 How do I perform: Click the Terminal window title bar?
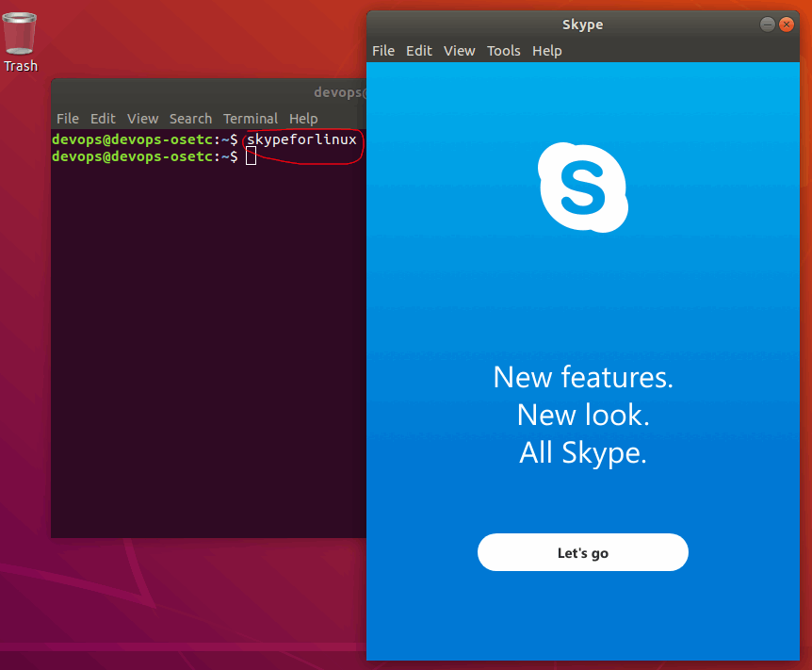[209, 92]
